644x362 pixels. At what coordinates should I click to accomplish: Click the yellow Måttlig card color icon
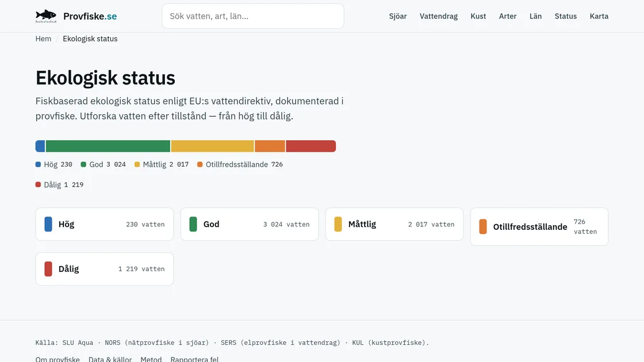click(x=338, y=224)
